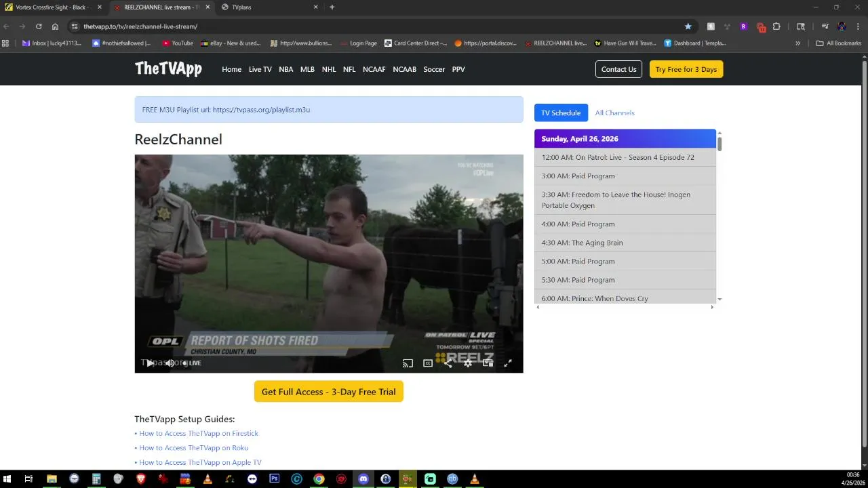Play the ReelzChannel video stream
Screen dimensions: 868x488
tap(150, 363)
